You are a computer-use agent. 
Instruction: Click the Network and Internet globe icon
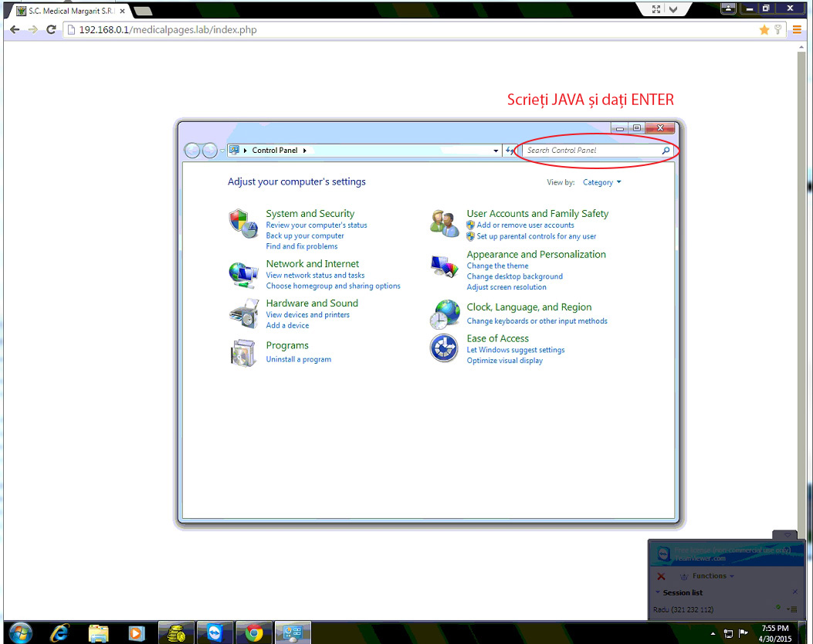(243, 275)
